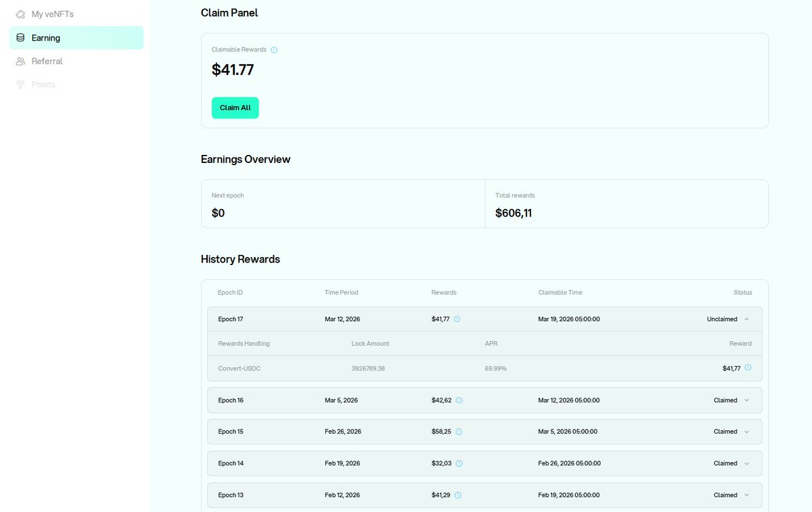This screenshot has height=512, width=812.
Task: Click the Claimed status of Epoch 16
Action: [x=725, y=400]
